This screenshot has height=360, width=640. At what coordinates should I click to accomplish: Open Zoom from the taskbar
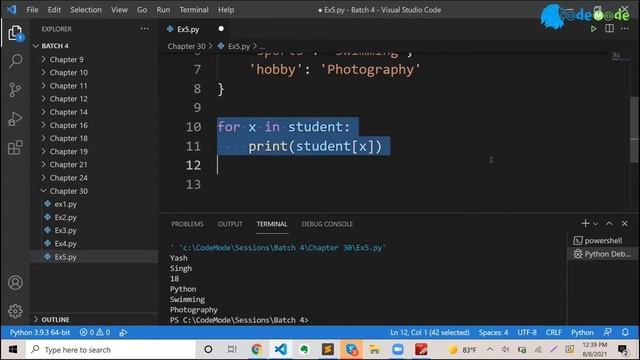pos(398,349)
